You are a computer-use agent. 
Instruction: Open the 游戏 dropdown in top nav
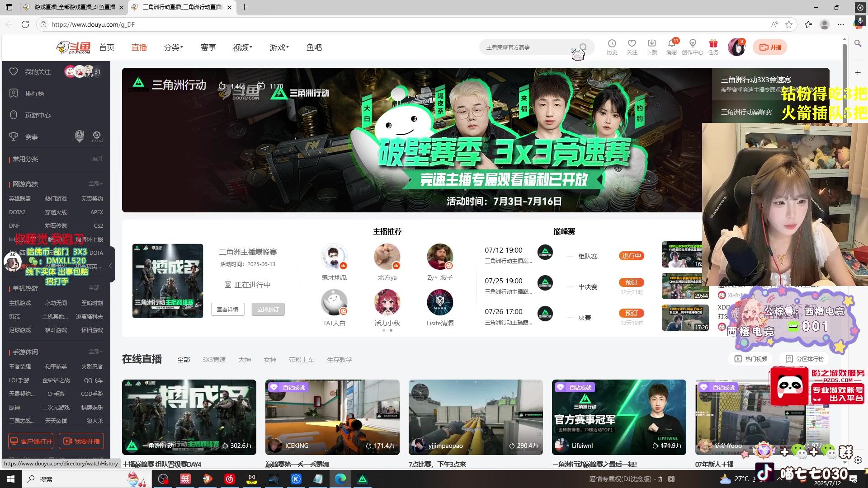pyautogui.click(x=279, y=47)
